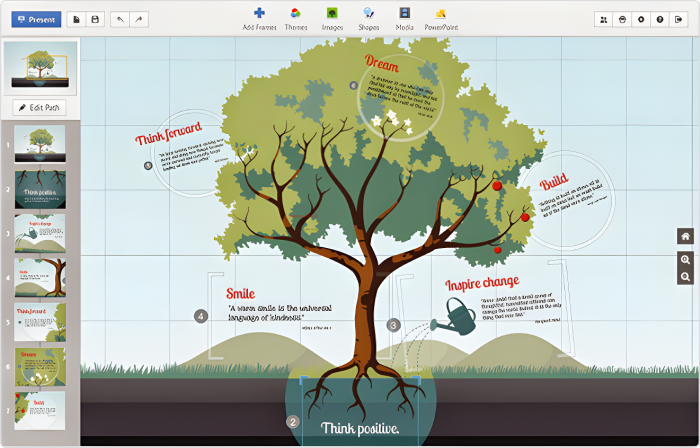The image size is (700, 448).
Task: Click path marker 3 beside the watering can
Action: (393, 325)
